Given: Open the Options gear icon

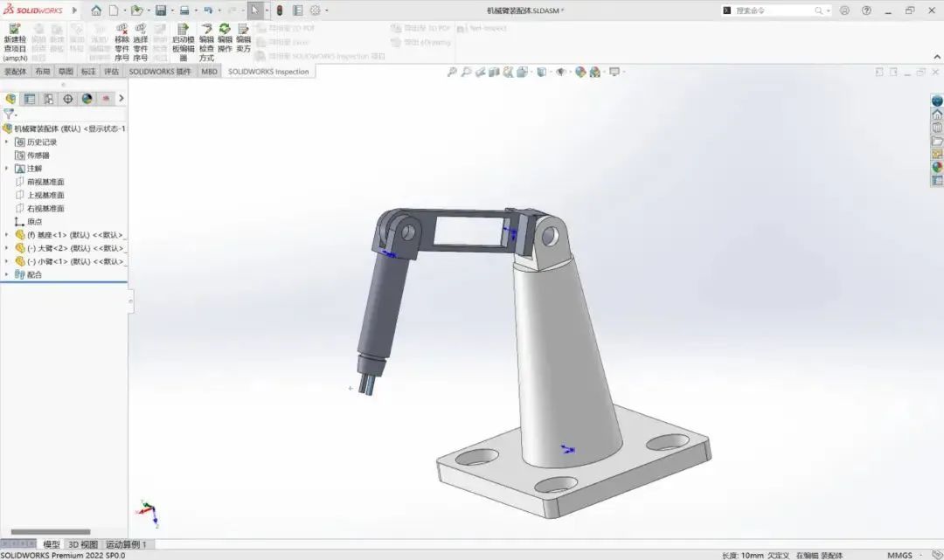Looking at the screenshot, I should coord(315,10).
